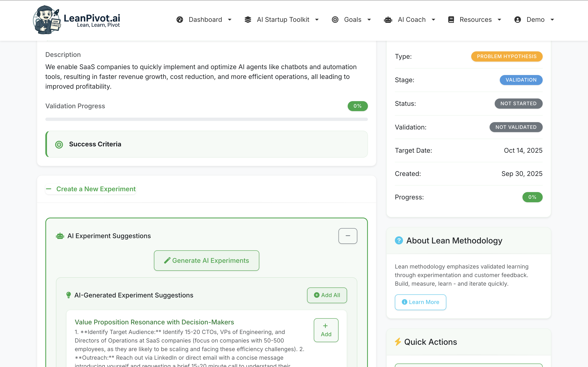Click the question mark icon near About Lean Methodology
The height and width of the screenshot is (367, 588).
click(399, 241)
